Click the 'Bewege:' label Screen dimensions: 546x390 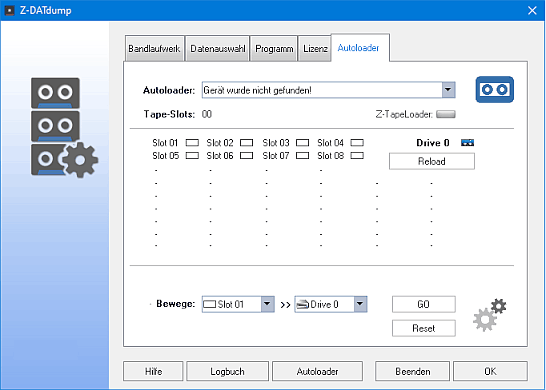pyautogui.click(x=176, y=304)
